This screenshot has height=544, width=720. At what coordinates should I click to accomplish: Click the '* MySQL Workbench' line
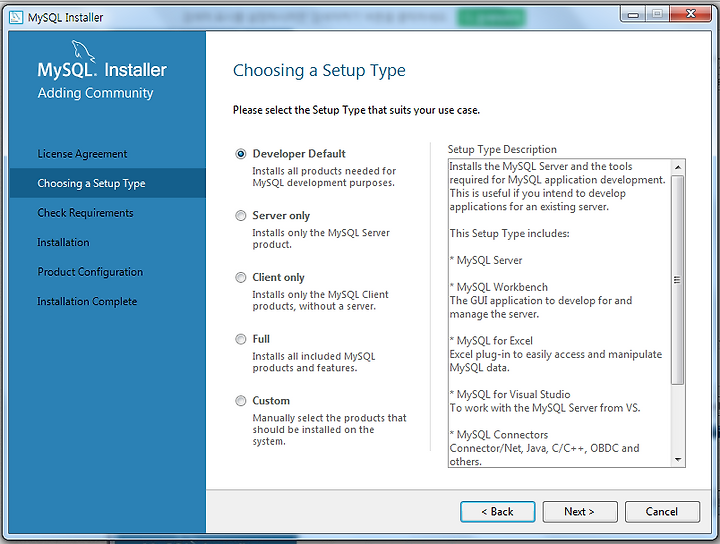click(499, 287)
